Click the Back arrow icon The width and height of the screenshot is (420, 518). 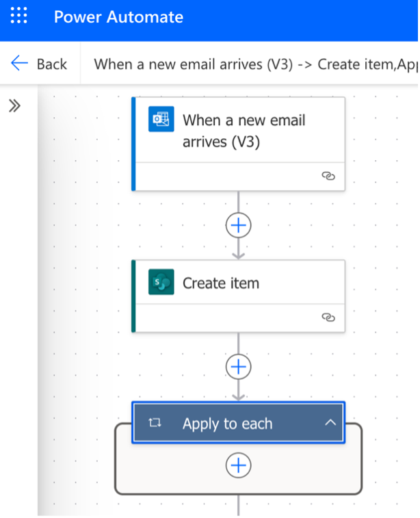[x=19, y=63]
